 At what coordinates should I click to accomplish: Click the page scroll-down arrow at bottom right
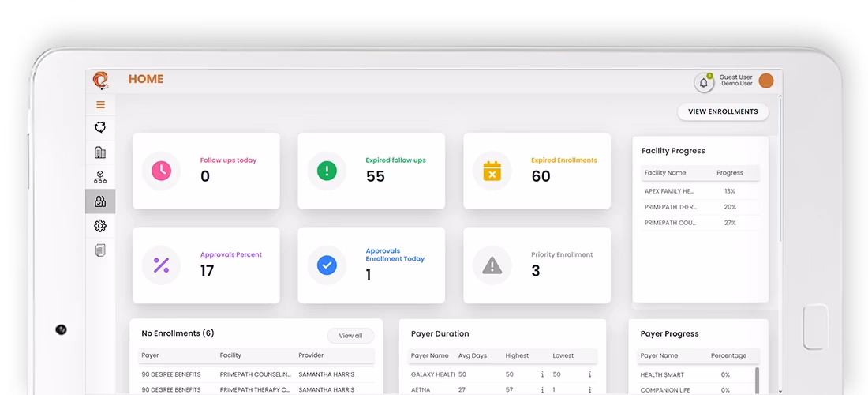[780, 391]
